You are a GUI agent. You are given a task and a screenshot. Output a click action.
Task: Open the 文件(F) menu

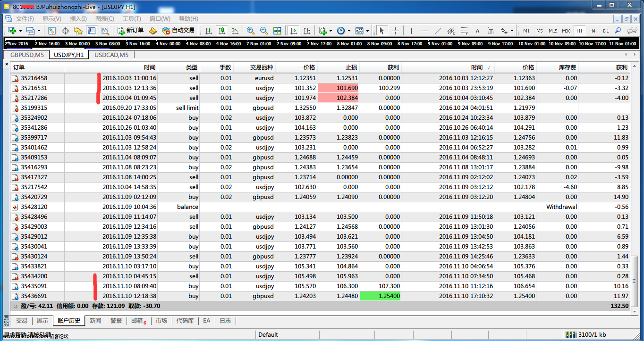[25, 19]
